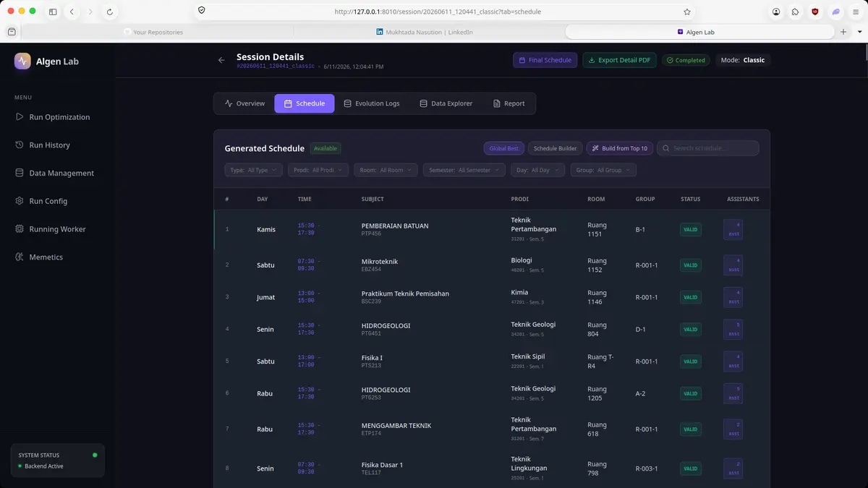868x488 pixels.
Task: Open the browser extensions icon
Action: coord(796,12)
